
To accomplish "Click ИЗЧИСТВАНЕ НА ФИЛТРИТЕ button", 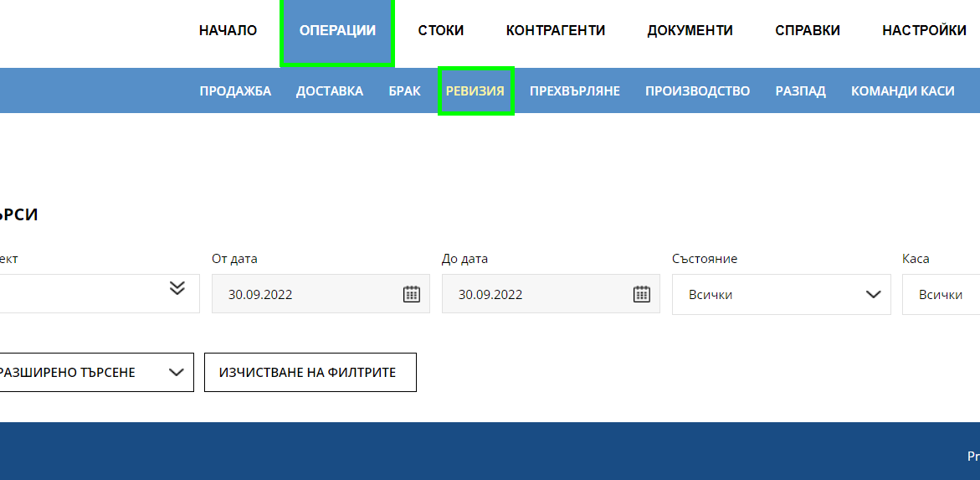I will coord(310,373).
